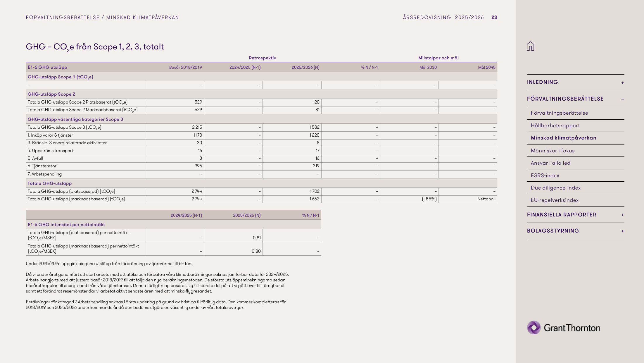
Task: Click the GHG-utsläpp Scope 2 section heading
Action: point(51,94)
